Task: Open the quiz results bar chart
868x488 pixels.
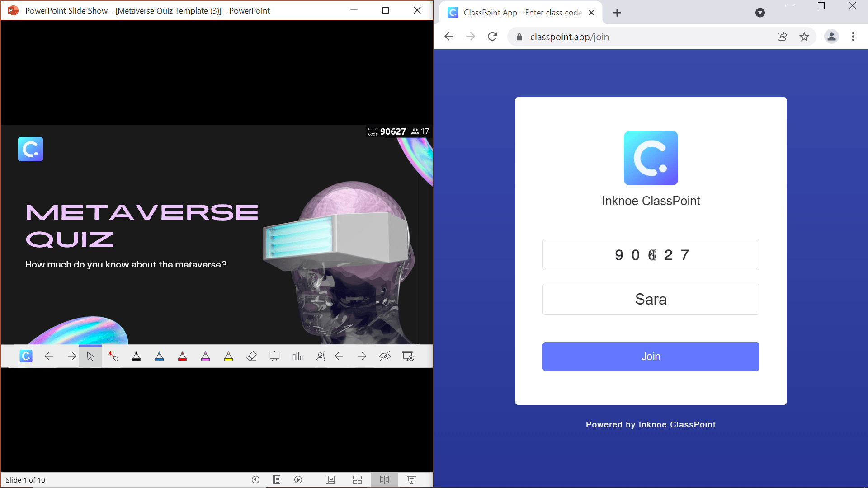Action: click(298, 357)
